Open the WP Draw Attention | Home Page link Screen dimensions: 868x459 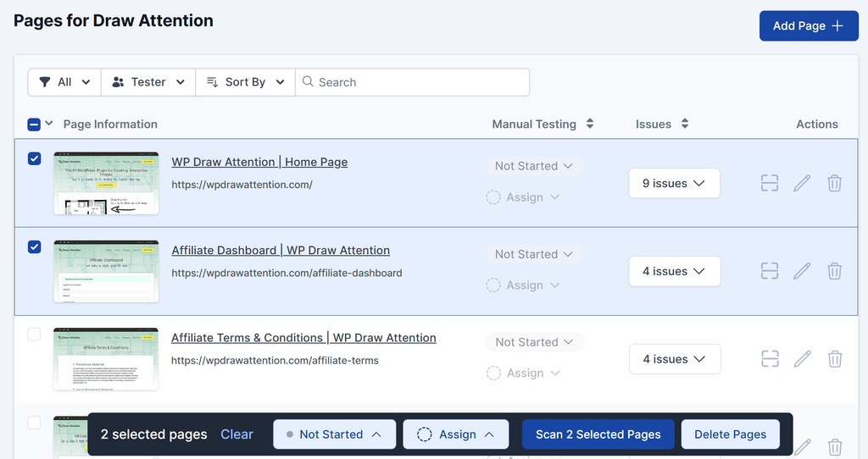(x=259, y=162)
